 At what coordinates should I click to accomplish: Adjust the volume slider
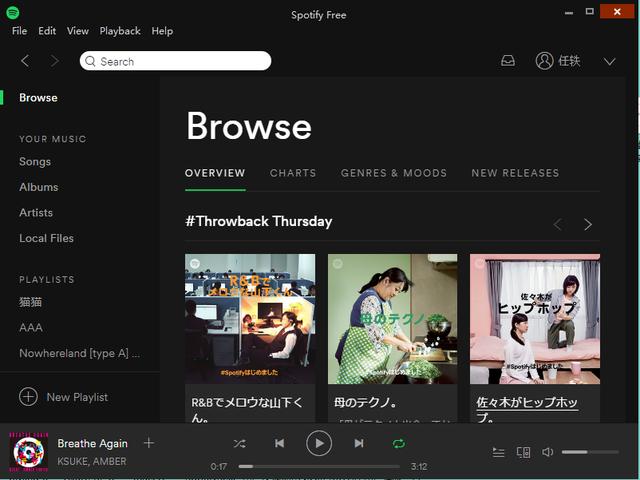(x=590, y=452)
